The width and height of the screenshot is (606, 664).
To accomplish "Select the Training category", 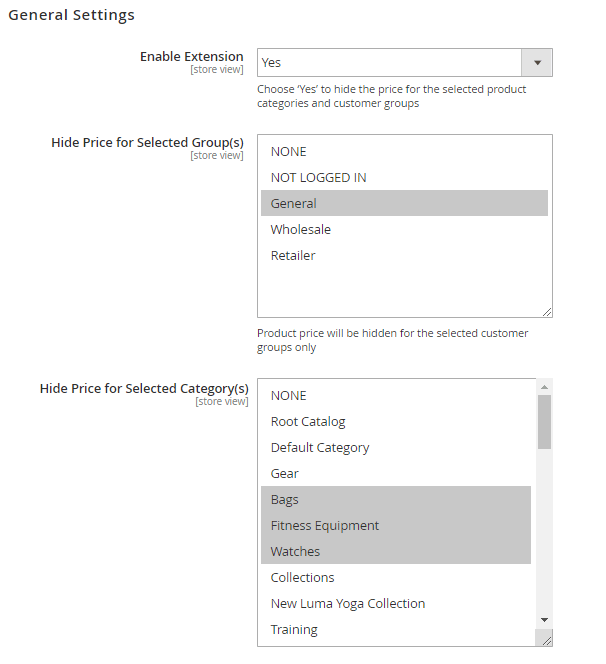I will click(294, 630).
